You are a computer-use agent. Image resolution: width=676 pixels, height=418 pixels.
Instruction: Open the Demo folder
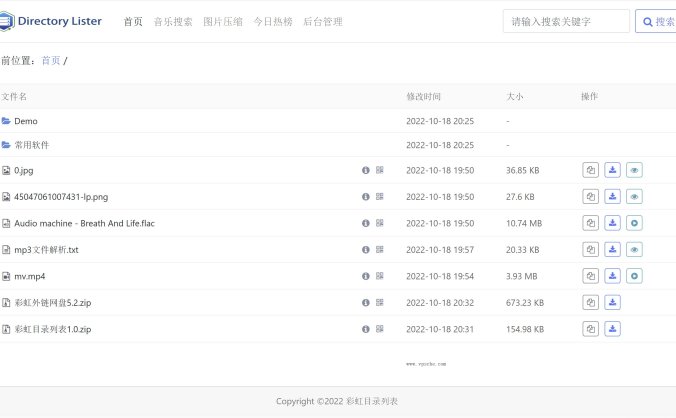point(26,121)
